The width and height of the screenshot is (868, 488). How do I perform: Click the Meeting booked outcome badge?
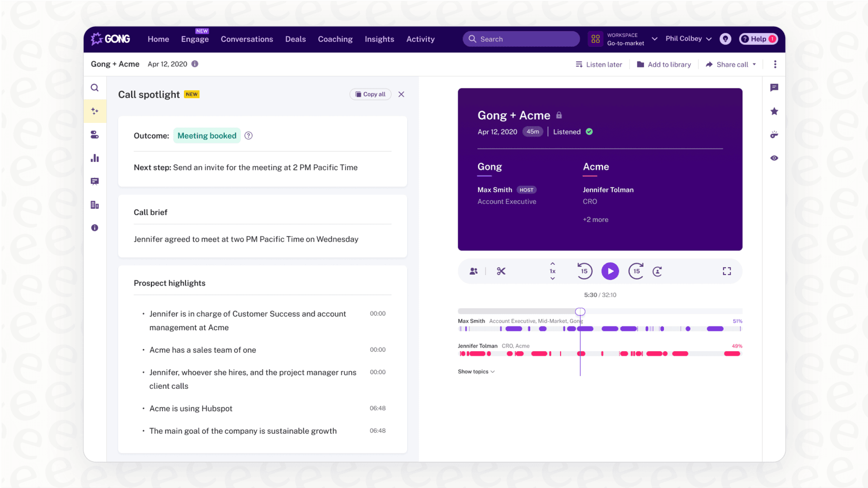click(x=207, y=135)
